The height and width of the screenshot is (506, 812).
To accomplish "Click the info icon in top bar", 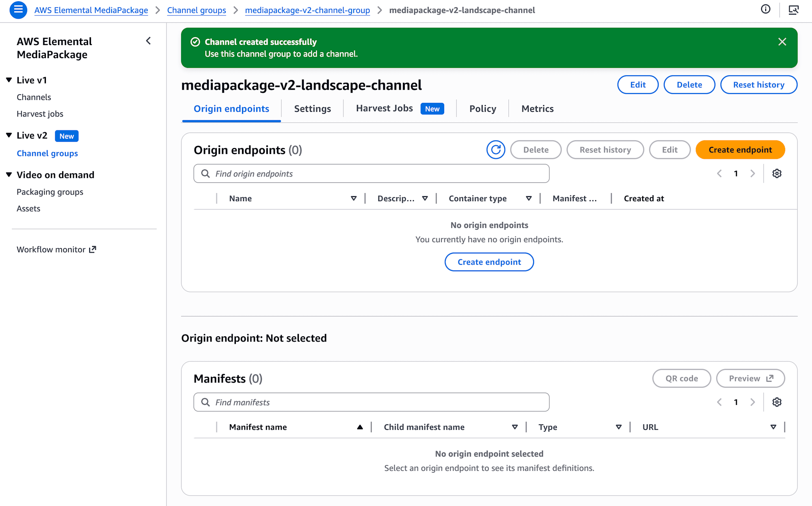I will tap(765, 9).
